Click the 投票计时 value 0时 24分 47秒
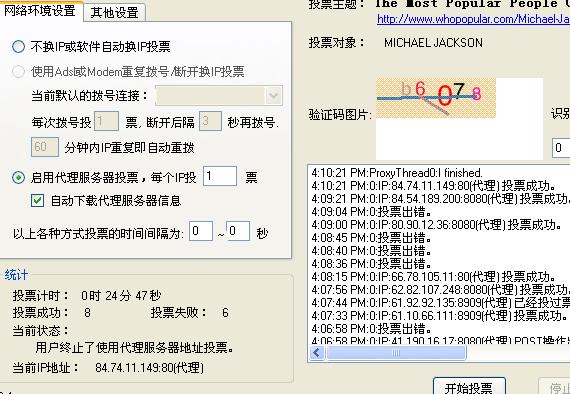This screenshot has height=394, width=570. tap(121, 296)
